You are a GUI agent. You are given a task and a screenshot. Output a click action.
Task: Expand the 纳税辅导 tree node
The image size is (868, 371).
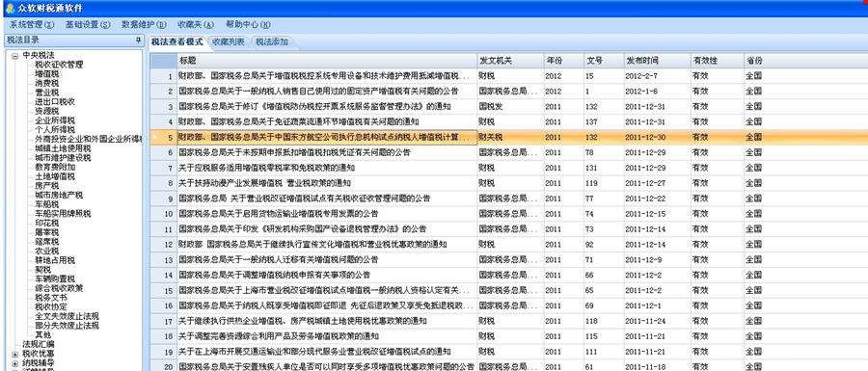click(x=14, y=363)
